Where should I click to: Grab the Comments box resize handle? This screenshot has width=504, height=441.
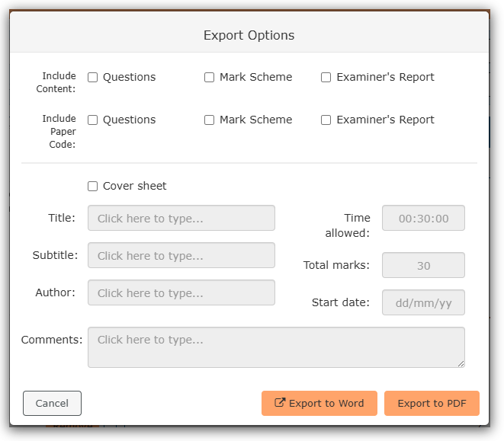[x=461, y=363]
